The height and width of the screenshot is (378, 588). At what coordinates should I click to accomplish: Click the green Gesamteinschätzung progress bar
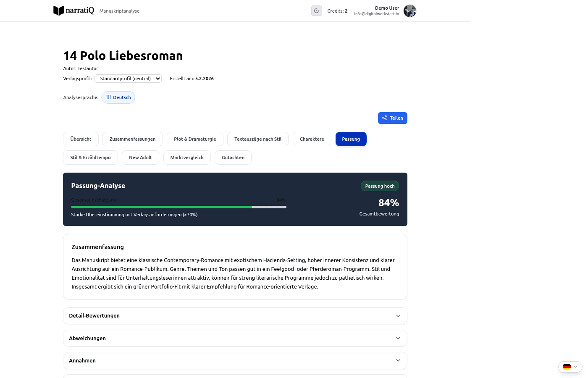click(x=162, y=207)
